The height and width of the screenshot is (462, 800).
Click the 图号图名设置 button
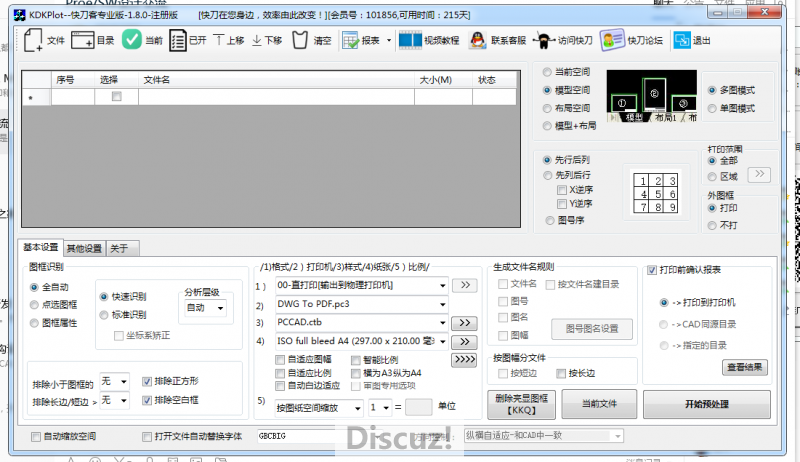pos(592,329)
